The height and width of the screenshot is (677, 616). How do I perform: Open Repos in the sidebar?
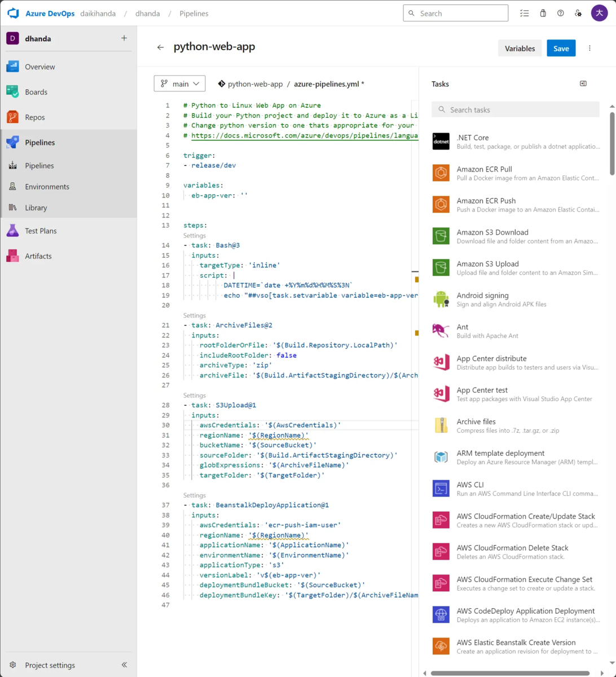point(68,117)
